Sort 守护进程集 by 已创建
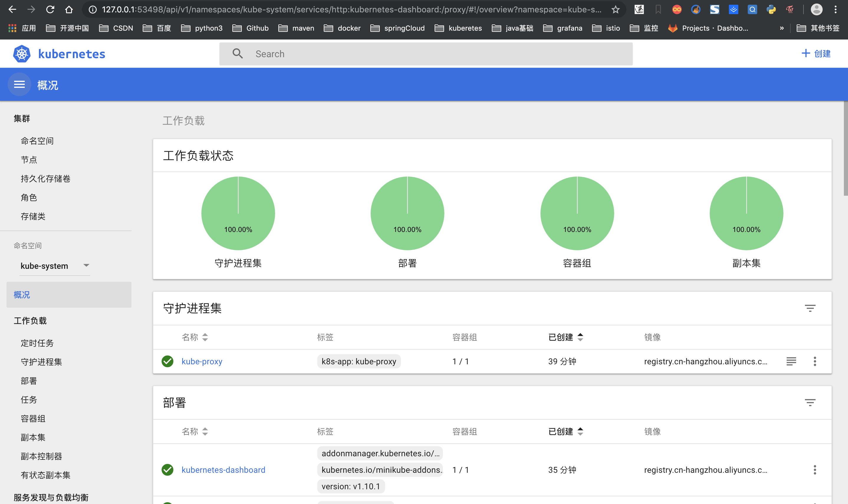Viewport: 848px width, 504px height. pyautogui.click(x=566, y=337)
